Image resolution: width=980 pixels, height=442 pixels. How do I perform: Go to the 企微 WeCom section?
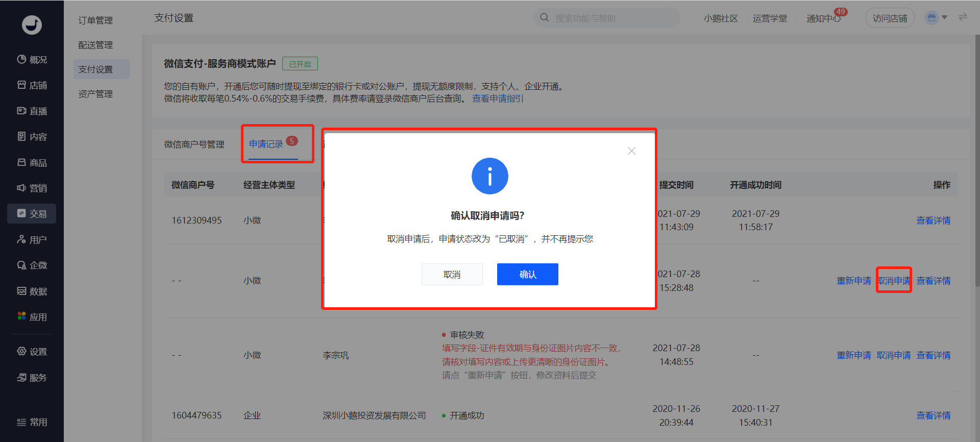point(32,265)
